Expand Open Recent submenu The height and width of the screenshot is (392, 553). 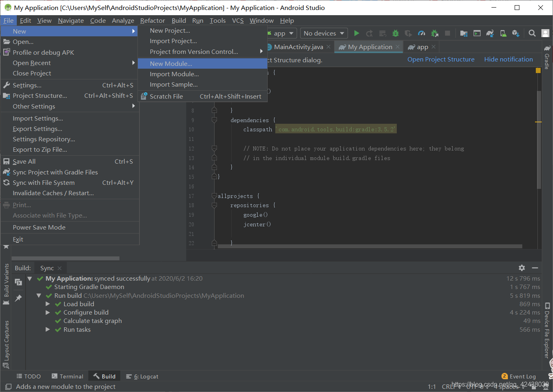point(70,63)
